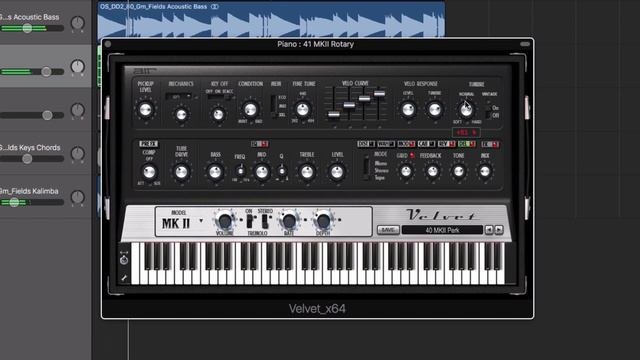Toggle the Tremolo Stereo switch
Viewport: 640px width, 360px height.
point(265,222)
